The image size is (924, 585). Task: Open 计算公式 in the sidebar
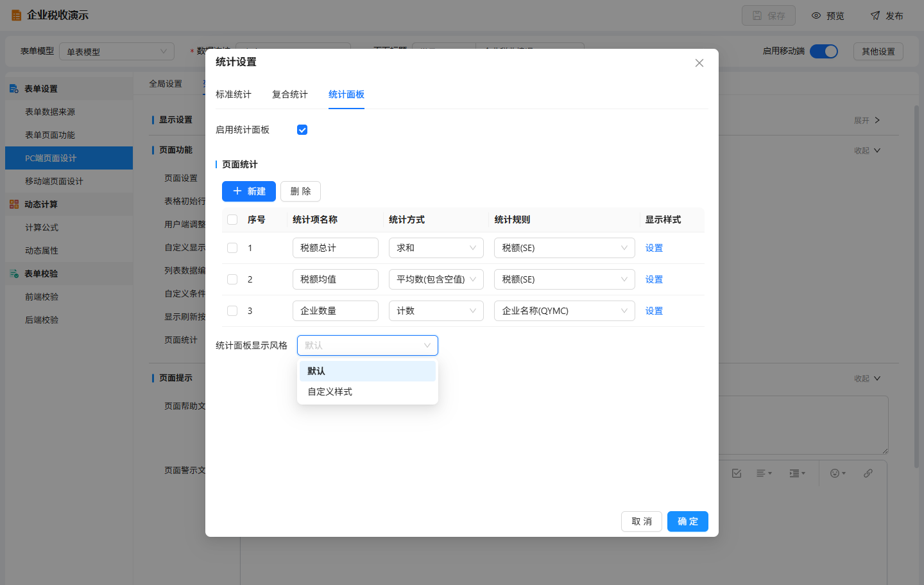[x=69, y=227]
